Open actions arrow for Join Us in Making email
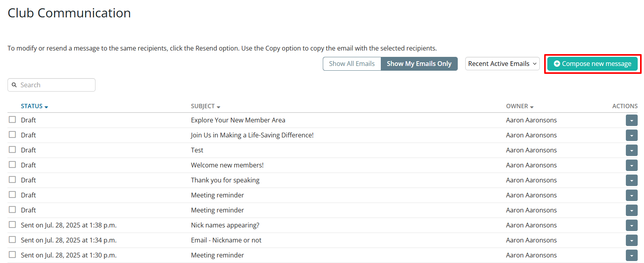Viewport: 644px width, 263px height. pos(631,135)
